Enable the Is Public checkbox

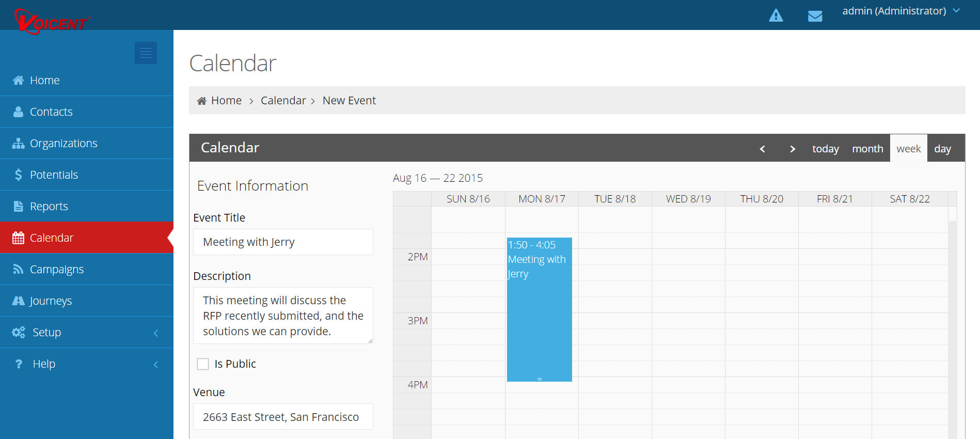click(x=203, y=364)
